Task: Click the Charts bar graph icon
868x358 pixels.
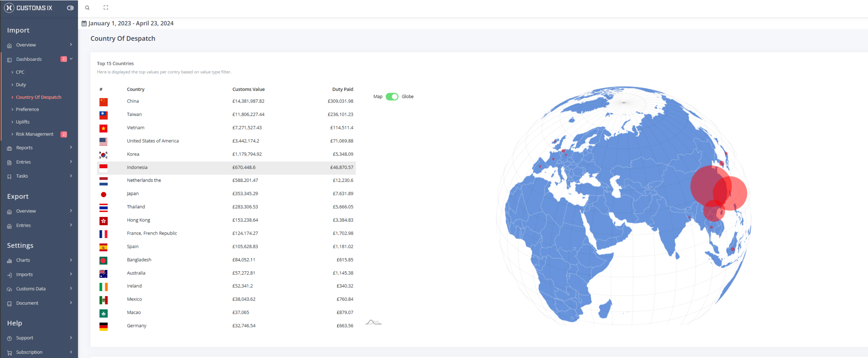Action: click(9, 261)
